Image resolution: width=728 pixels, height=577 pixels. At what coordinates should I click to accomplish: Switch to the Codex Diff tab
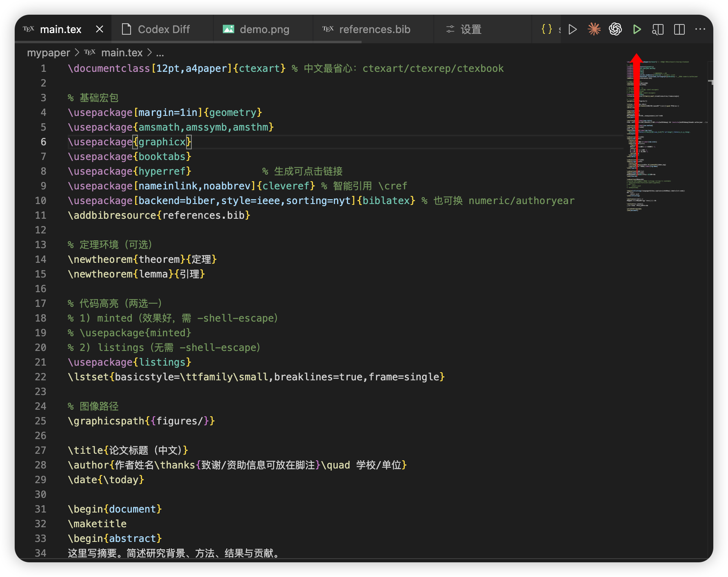163,29
